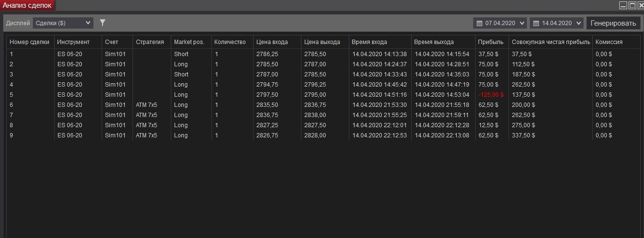Select trade row number 1
644x238 pixels.
pos(194,54)
